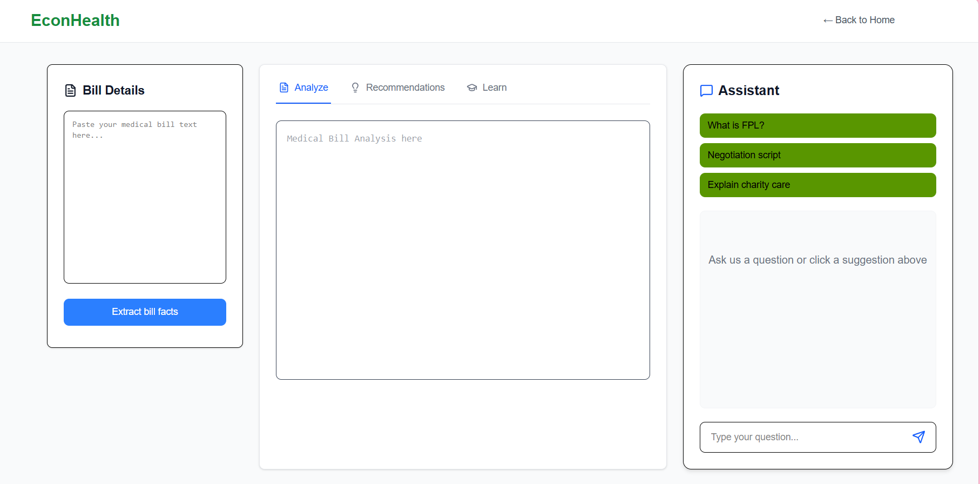Click the Recommendations lightbulb icon
980x484 pixels.
355,88
